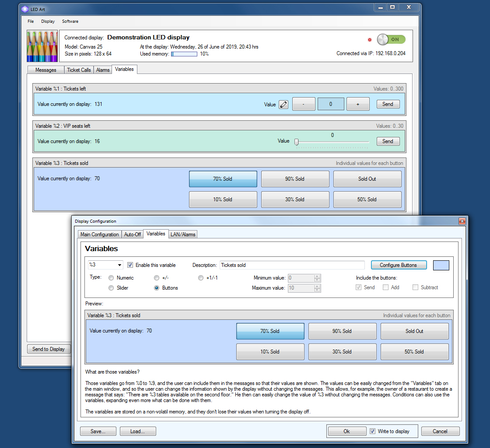Toggle the Write to display checkbox

[x=372, y=431]
